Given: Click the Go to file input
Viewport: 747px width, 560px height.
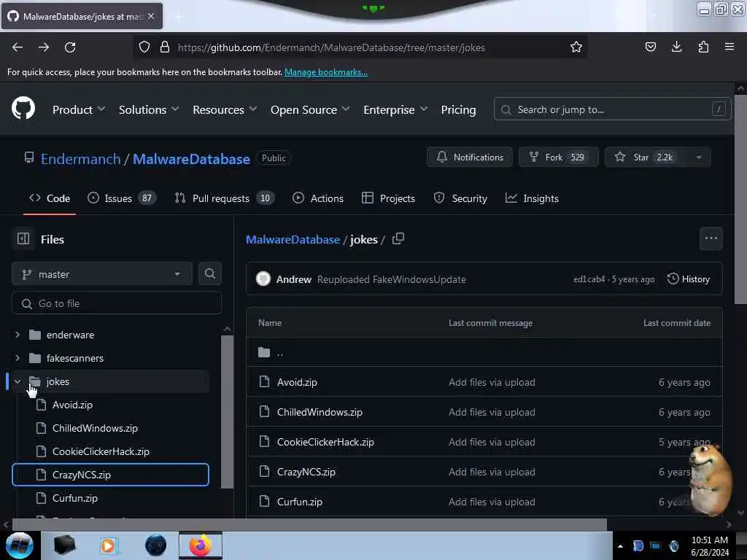Looking at the screenshot, I should coord(117,303).
